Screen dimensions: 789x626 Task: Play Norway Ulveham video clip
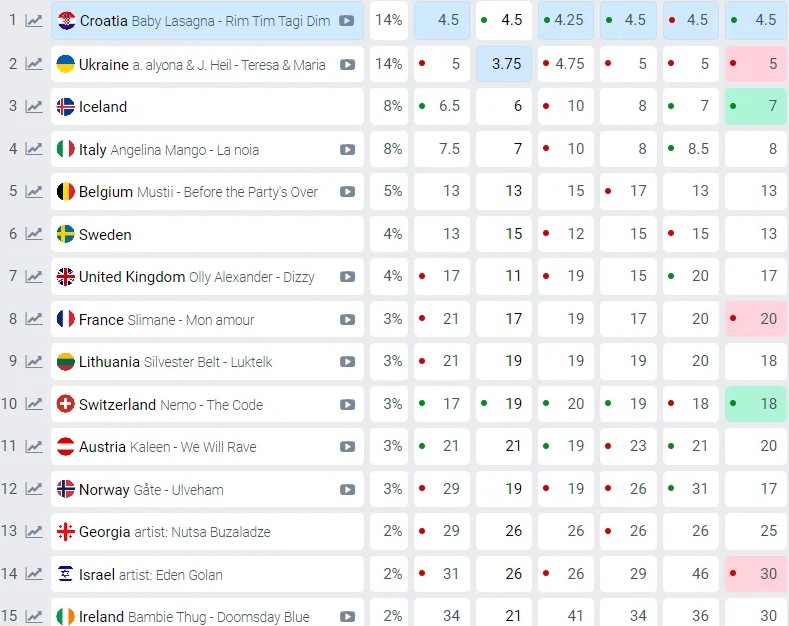coord(347,490)
